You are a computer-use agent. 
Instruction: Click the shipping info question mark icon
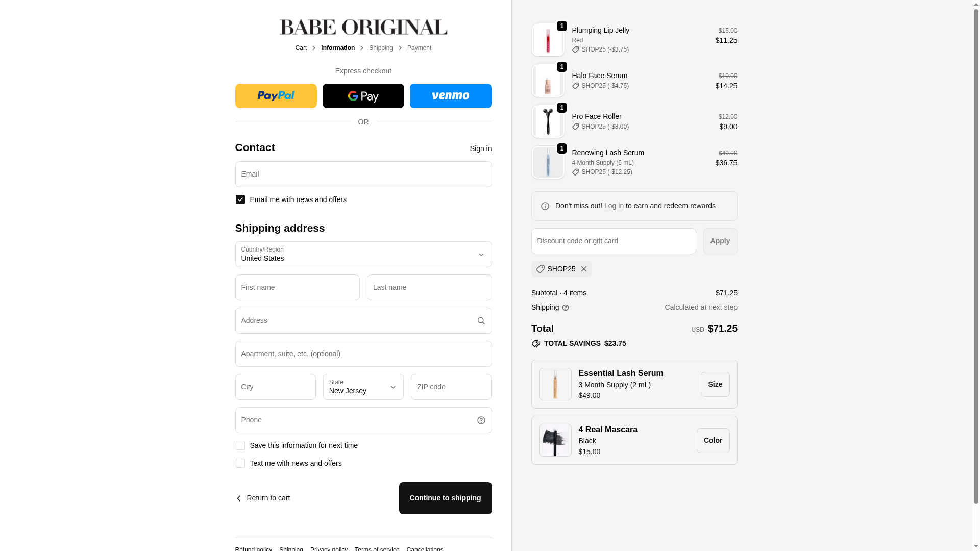[566, 308]
